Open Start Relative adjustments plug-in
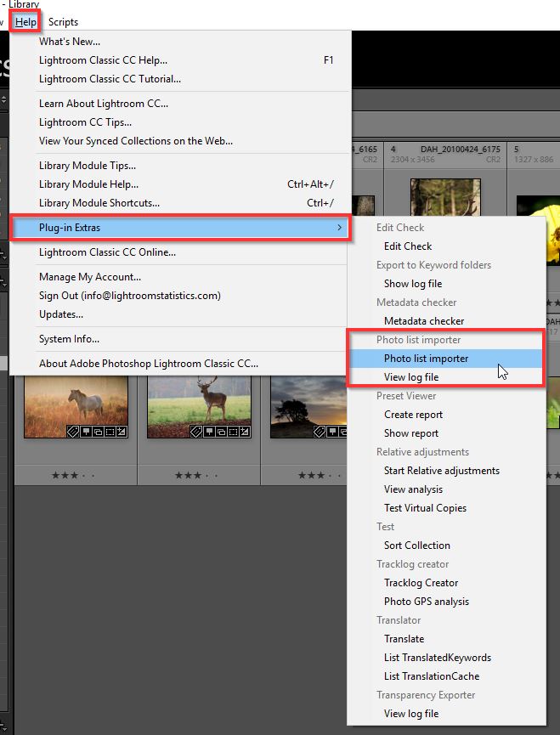560x735 pixels. [x=441, y=471]
